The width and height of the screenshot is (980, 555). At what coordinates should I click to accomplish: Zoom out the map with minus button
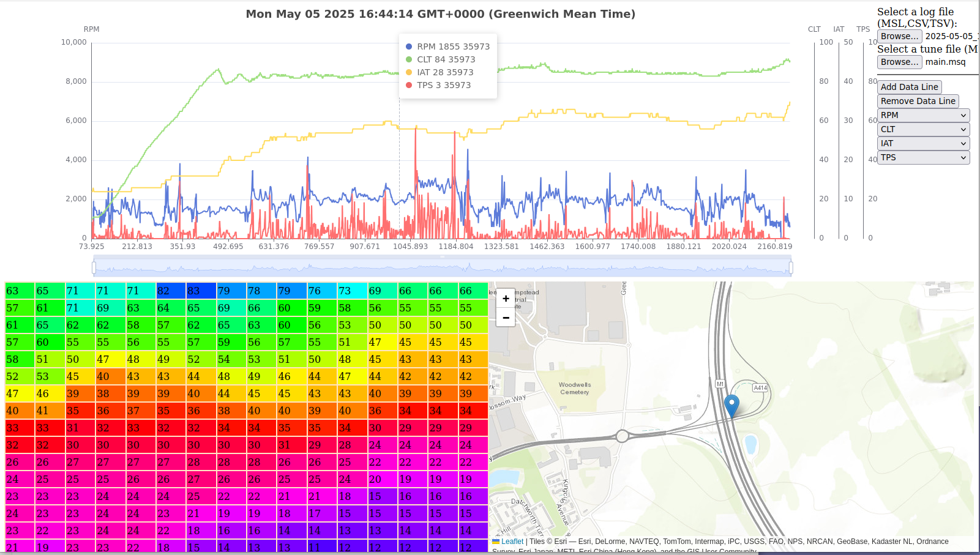(x=506, y=317)
